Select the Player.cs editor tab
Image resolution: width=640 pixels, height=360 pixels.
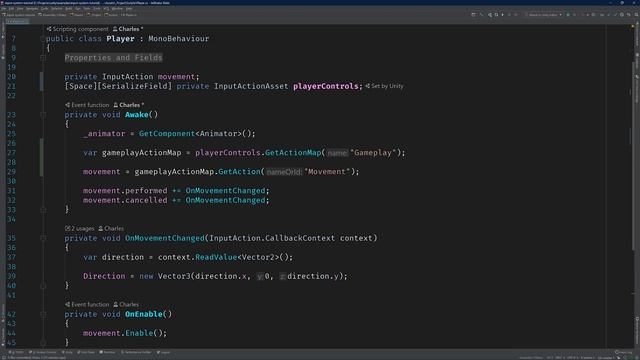tap(17, 21)
